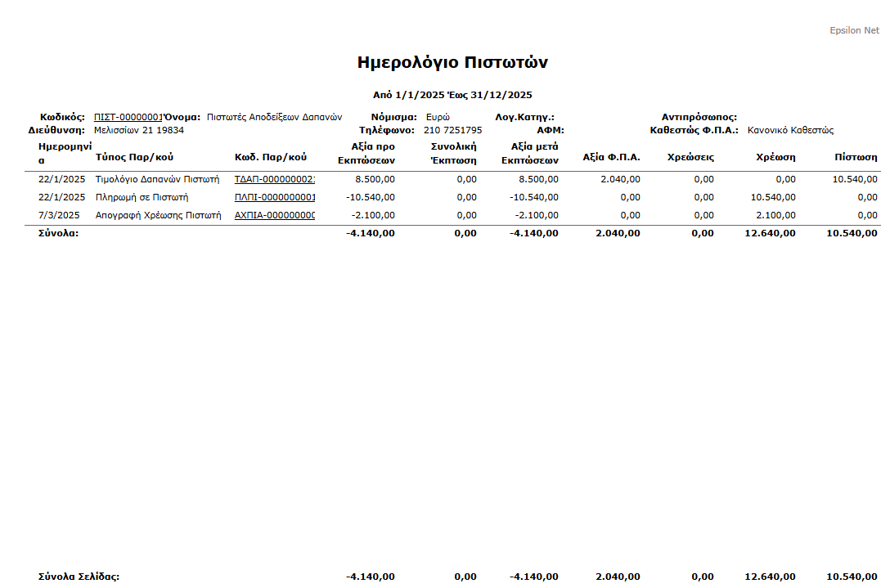Open document link ΑΧΠΙΑ-00000000
This screenshot has height=588, width=890.
(275, 216)
